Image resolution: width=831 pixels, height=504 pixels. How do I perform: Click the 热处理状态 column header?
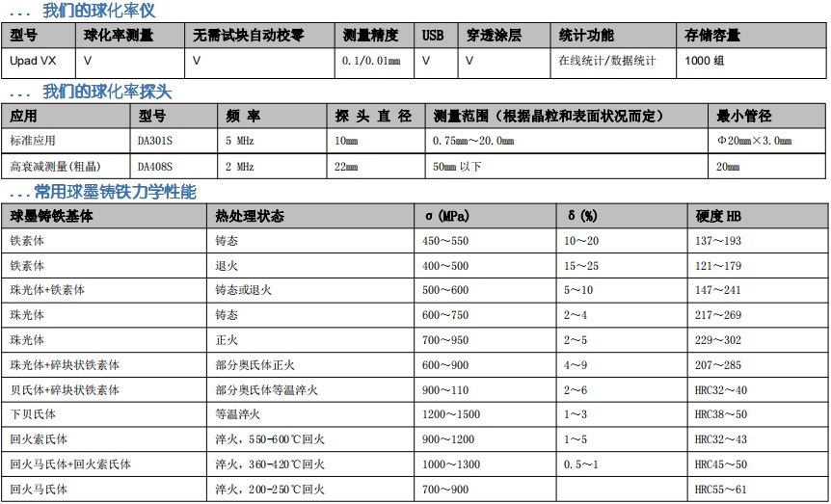250,216
